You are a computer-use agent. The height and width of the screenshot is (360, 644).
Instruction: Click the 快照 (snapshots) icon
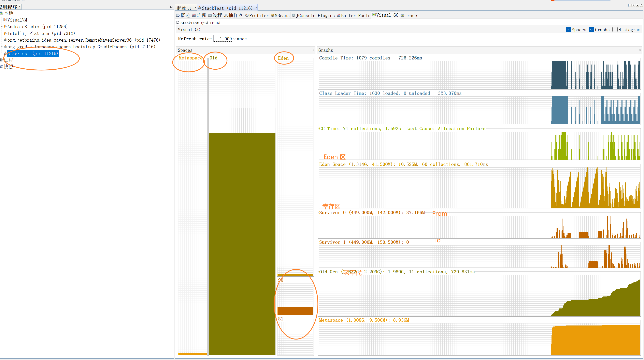1,67
